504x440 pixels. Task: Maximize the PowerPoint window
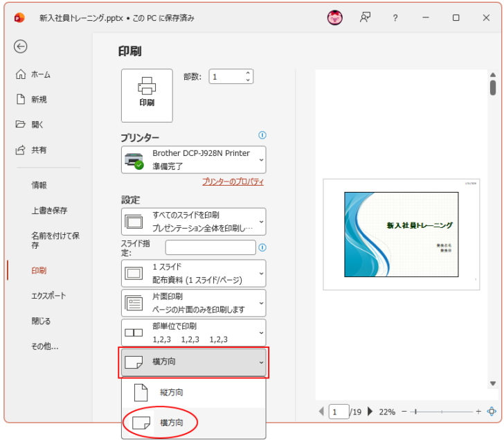[x=456, y=18]
